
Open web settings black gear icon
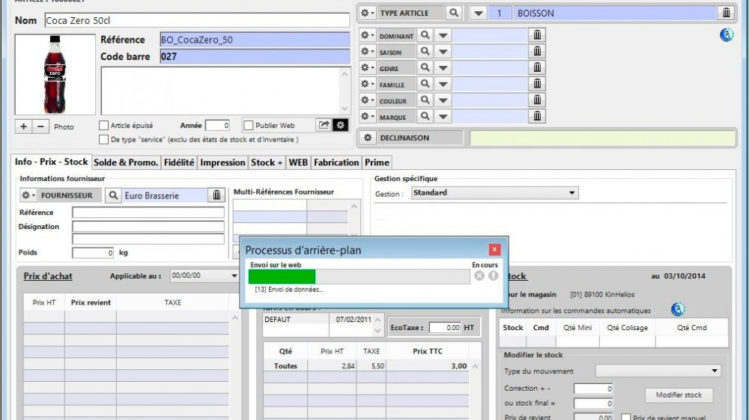coord(340,125)
